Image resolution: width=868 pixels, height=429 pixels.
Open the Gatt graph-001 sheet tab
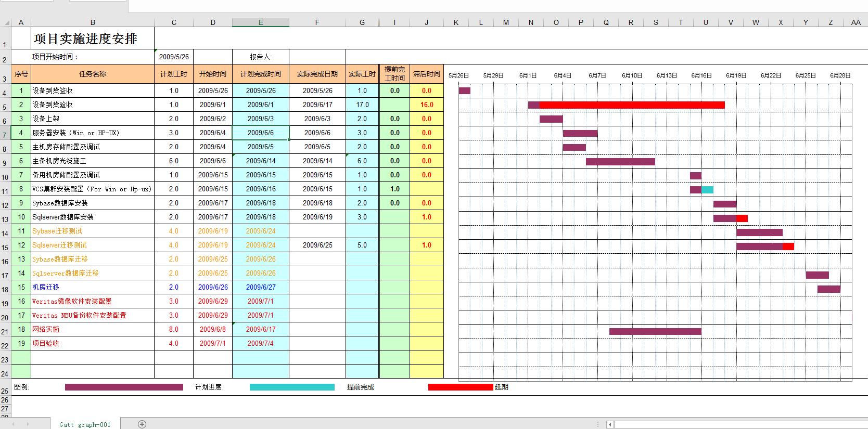[x=85, y=424]
